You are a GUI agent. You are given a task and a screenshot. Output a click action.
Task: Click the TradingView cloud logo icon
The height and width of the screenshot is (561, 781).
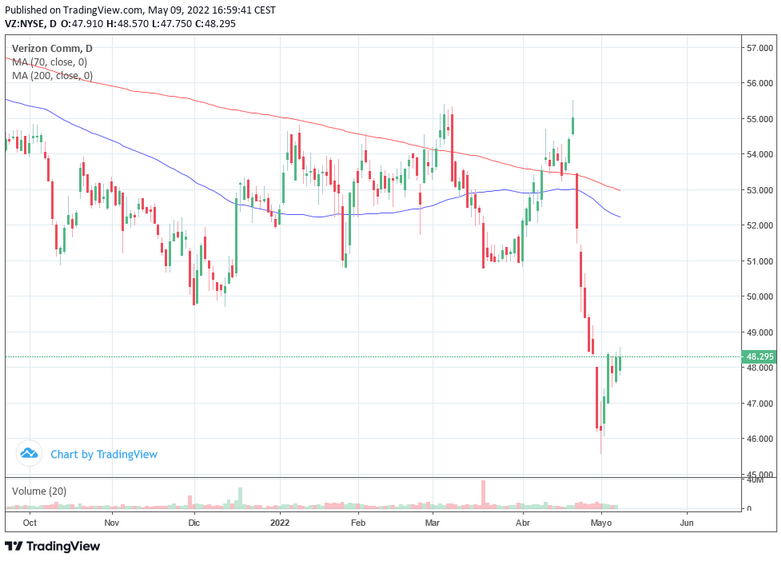(x=29, y=453)
